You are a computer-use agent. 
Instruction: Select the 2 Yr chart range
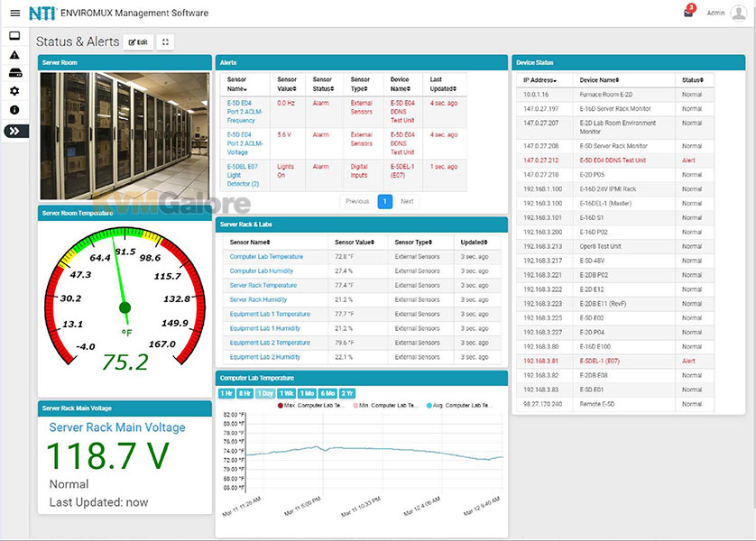[x=347, y=394]
